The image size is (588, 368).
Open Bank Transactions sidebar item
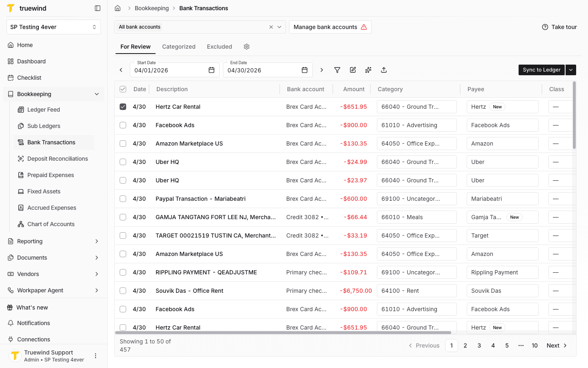pyautogui.click(x=54, y=142)
